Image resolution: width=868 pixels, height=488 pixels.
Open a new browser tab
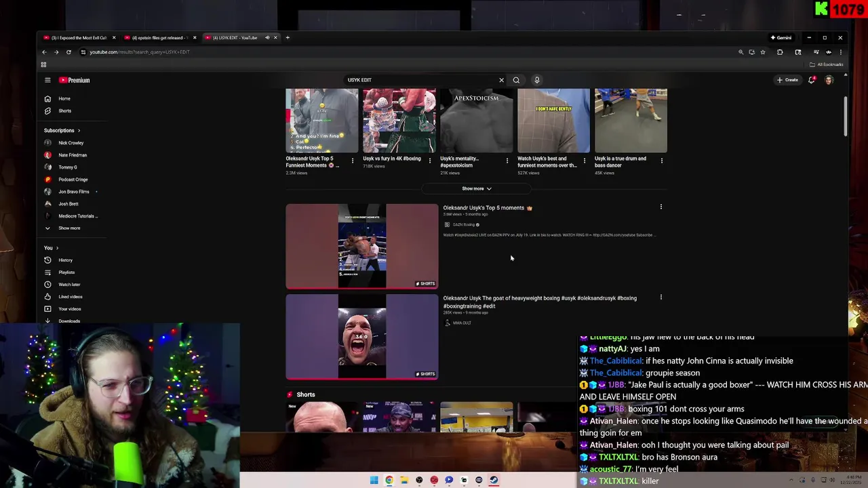[288, 38]
